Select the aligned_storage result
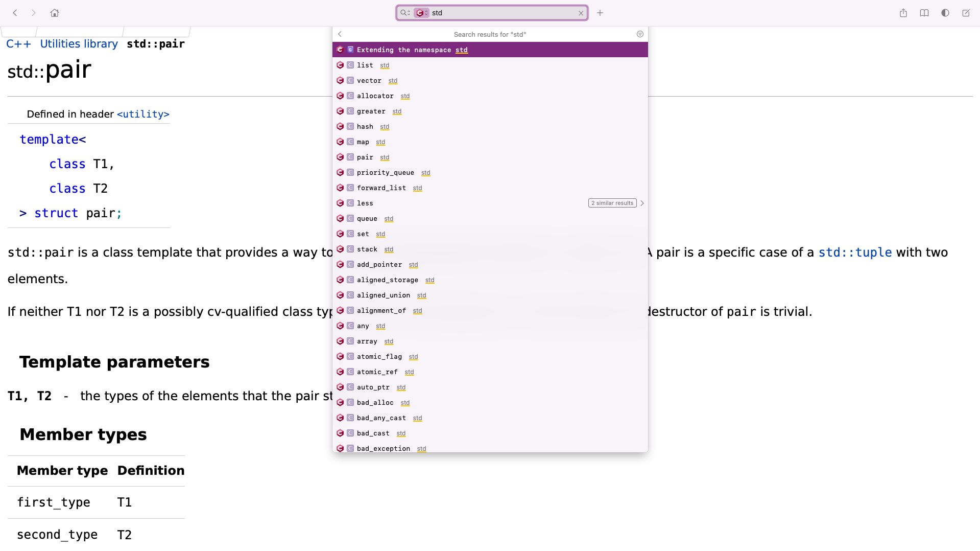This screenshot has height=551, width=980. 490,280
